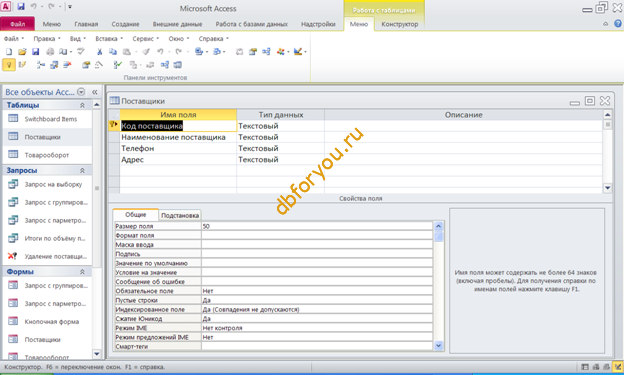
Task: Open the red Файл tab
Action: (18, 24)
